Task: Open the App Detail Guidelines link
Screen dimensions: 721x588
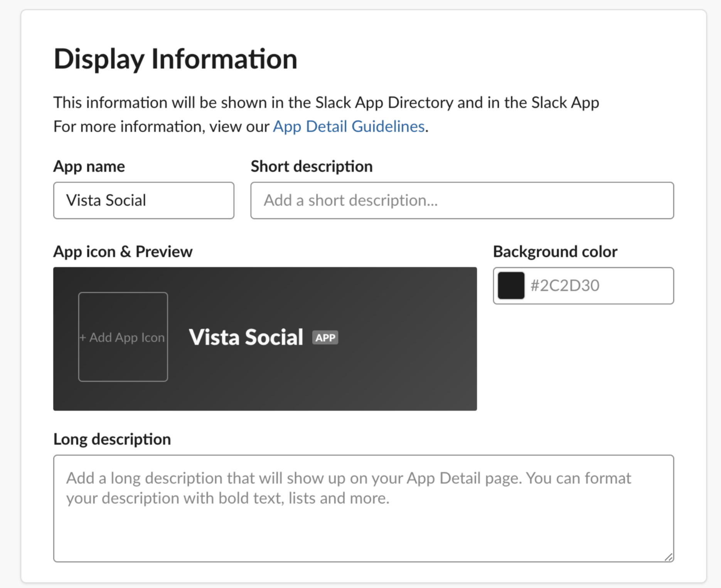Action: click(348, 126)
